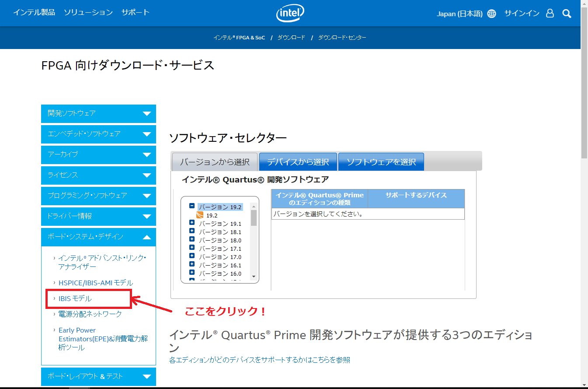Expand the バージョン 18.0 tree node
This screenshot has width=588, height=389.
191,239
